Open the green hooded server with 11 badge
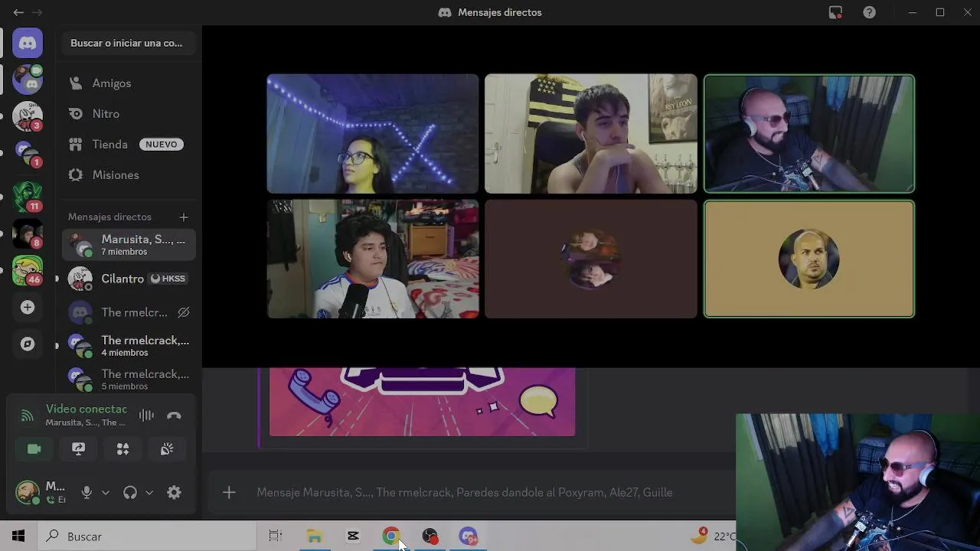 point(28,197)
